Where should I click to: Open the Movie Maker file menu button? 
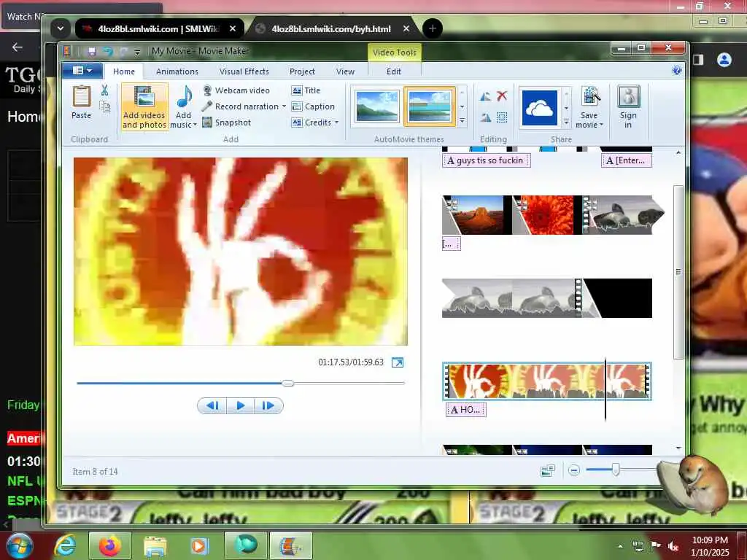tap(82, 71)
